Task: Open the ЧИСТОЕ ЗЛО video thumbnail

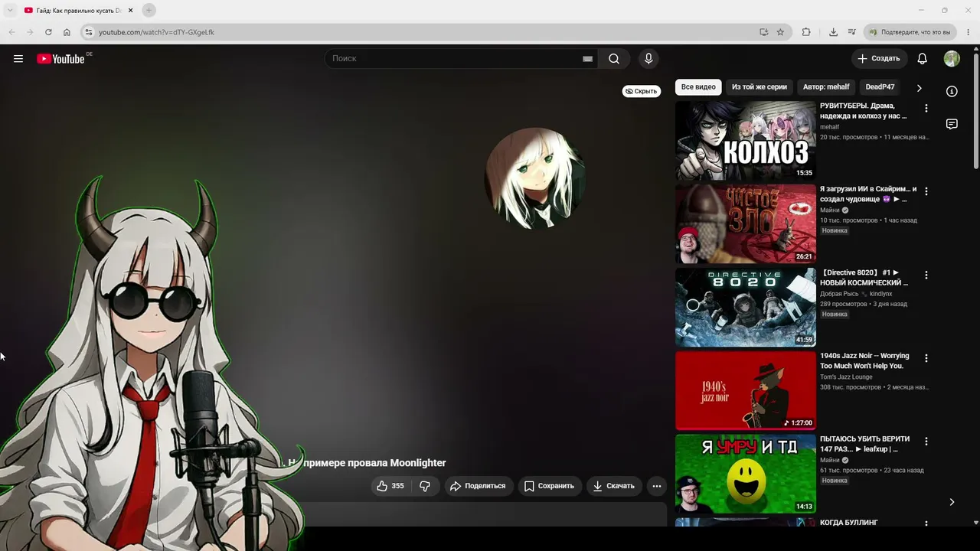Action: point(746,224)
